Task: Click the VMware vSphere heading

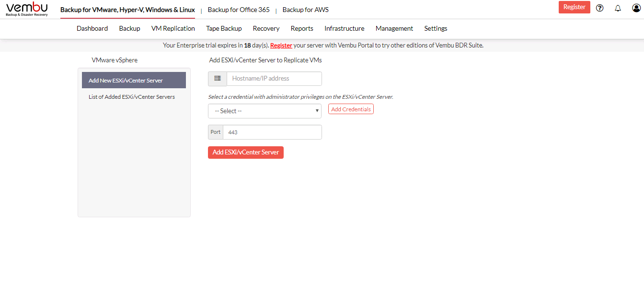Action: pyautogui.click(x=115, y=60)
